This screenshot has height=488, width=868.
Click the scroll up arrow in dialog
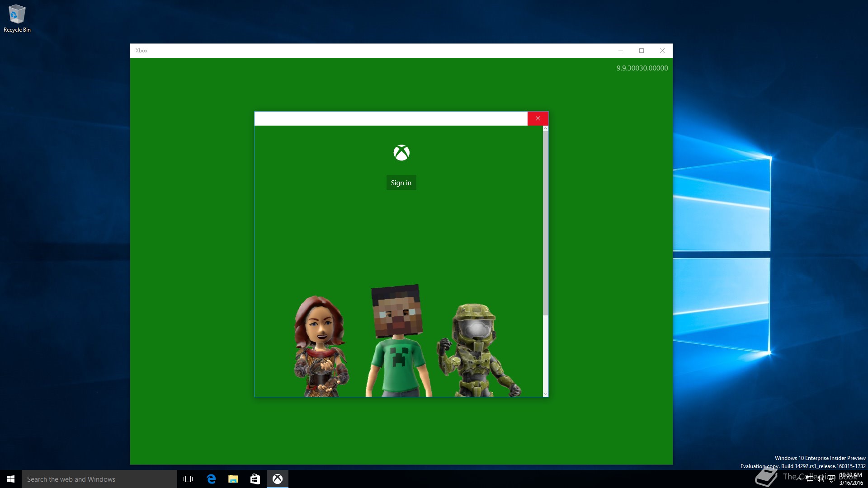point(546,129)
